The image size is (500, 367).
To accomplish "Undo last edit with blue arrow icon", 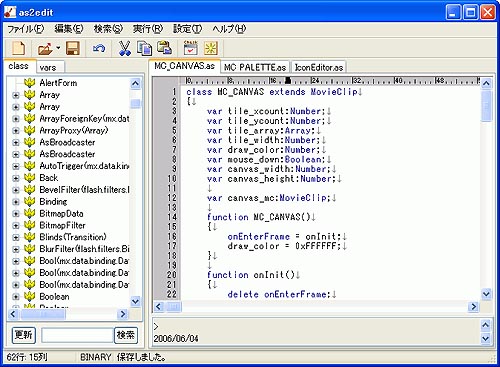I will tap(99, 49).
